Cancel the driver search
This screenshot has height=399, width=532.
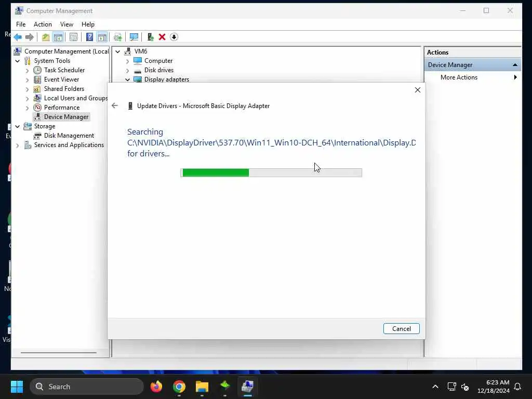(x=402, y=328)
